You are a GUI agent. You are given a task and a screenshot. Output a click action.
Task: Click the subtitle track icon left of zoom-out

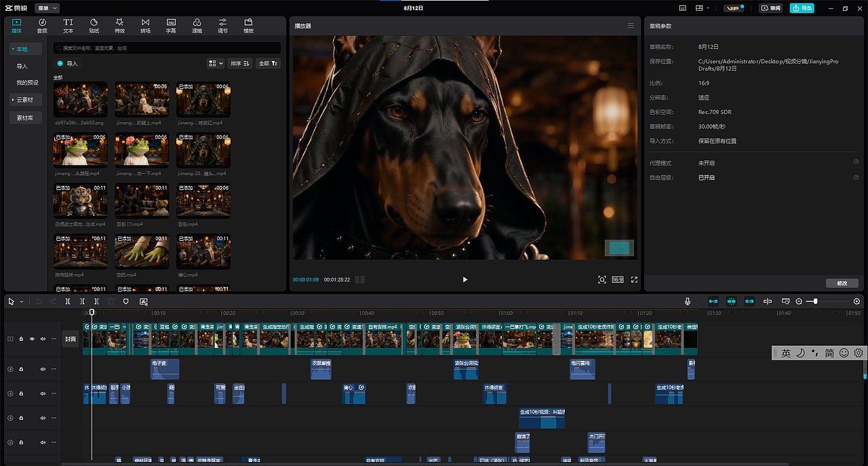point(785,301)
